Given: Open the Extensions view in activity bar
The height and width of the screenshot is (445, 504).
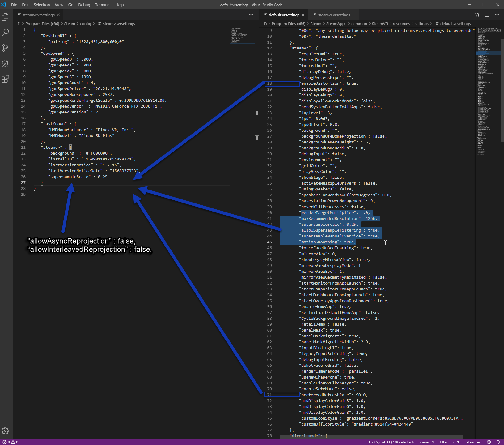Looking at the screenshot, I should [5, 79].
